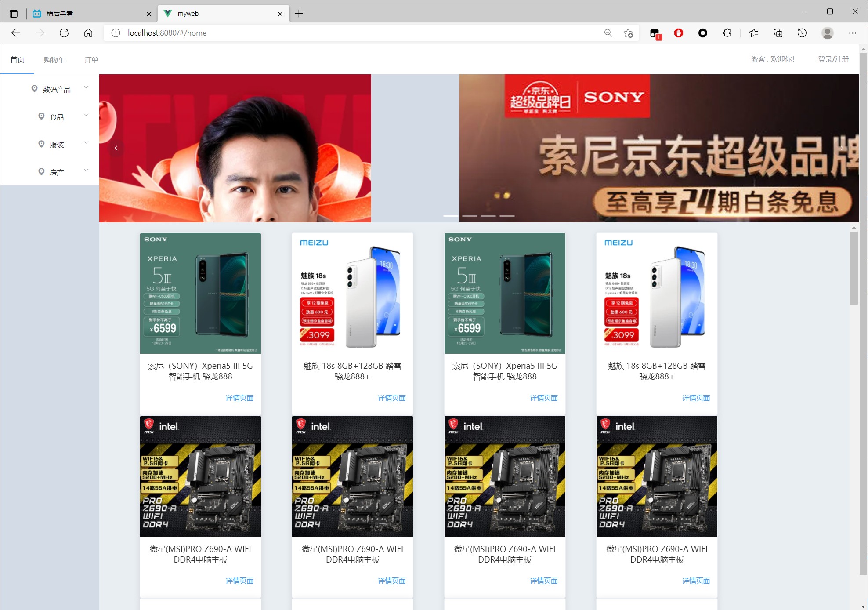Click the carousel previous arrow
The image size is (868, 610).
click(116, 148)
